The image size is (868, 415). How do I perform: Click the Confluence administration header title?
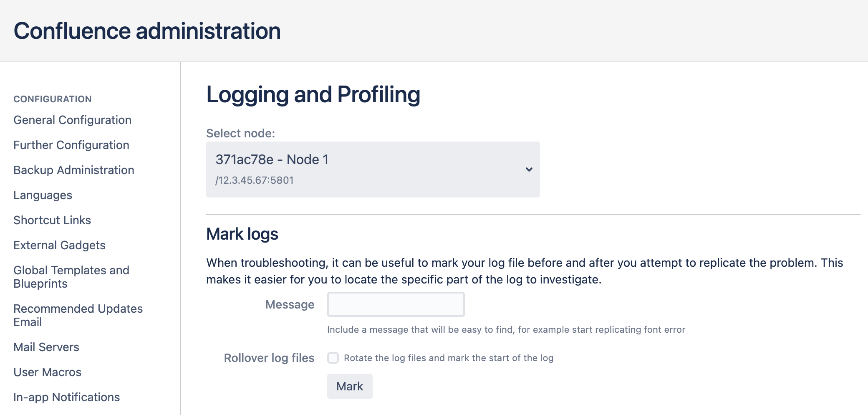(147, 31)
